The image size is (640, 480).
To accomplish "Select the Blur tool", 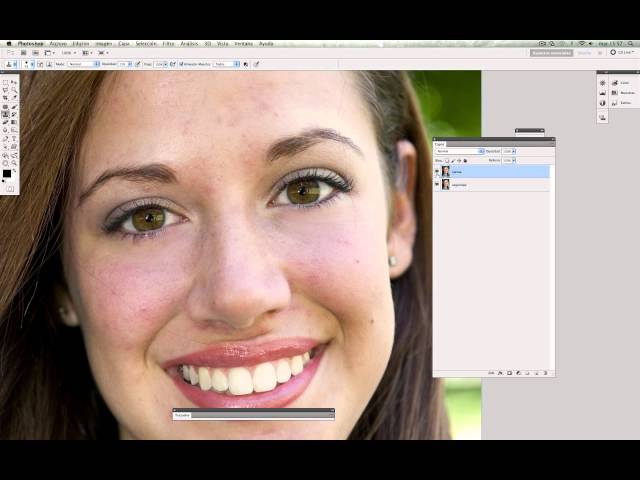I will tap(5, 130).
